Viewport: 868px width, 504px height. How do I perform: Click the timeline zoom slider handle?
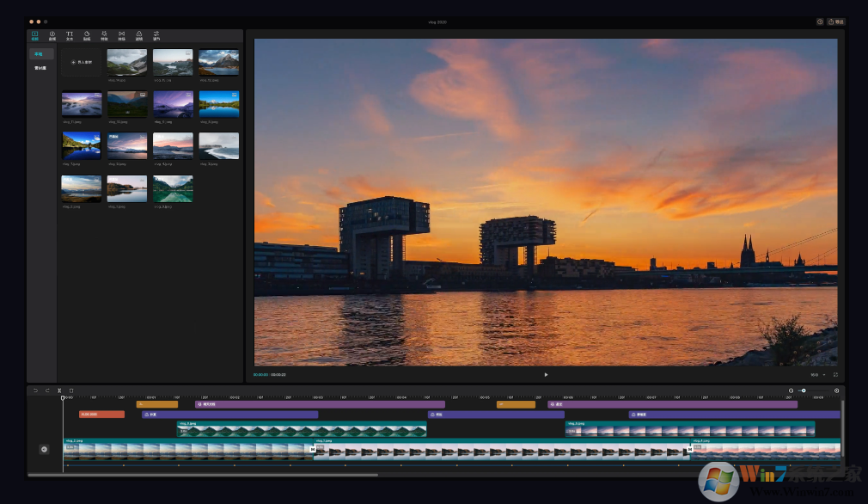coord(804,390)
